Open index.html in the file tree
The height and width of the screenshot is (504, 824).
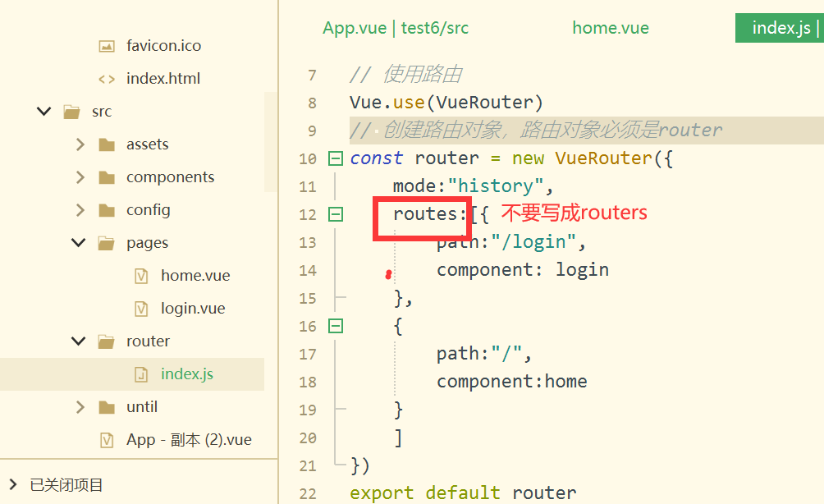(x=163, y=79)
